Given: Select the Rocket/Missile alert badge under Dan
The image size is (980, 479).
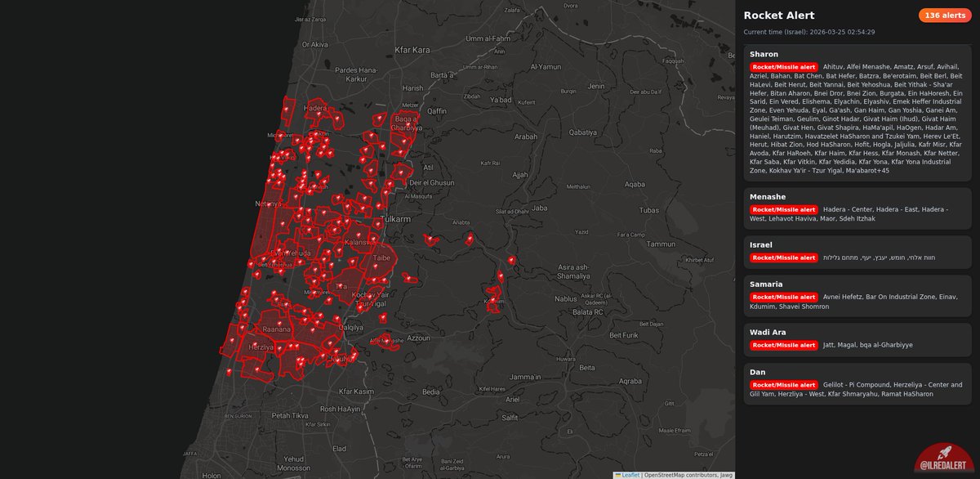Looking at the screenshot, I should click(784, 385).
